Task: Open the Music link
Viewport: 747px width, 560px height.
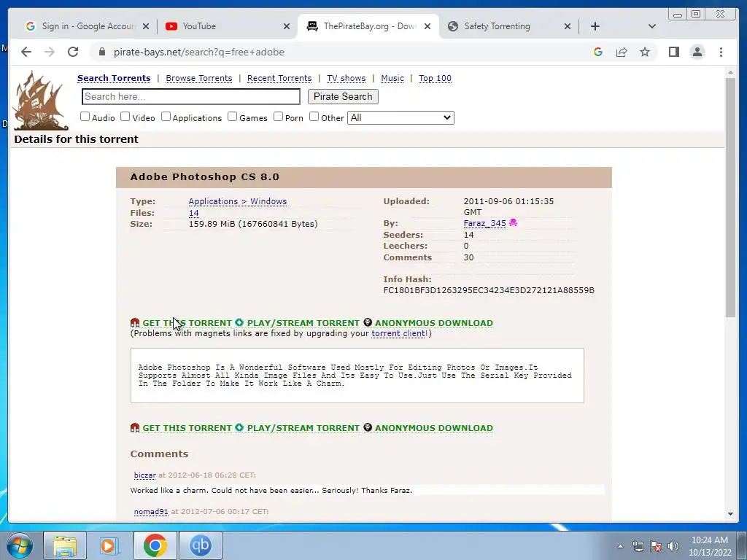Action: pyautogui.click(x=392, y=78)
